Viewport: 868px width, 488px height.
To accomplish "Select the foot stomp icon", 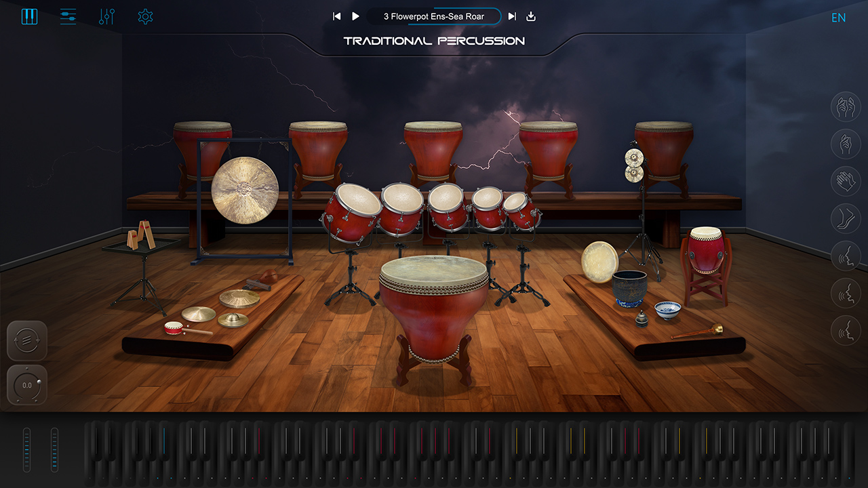I will (846, 218).
